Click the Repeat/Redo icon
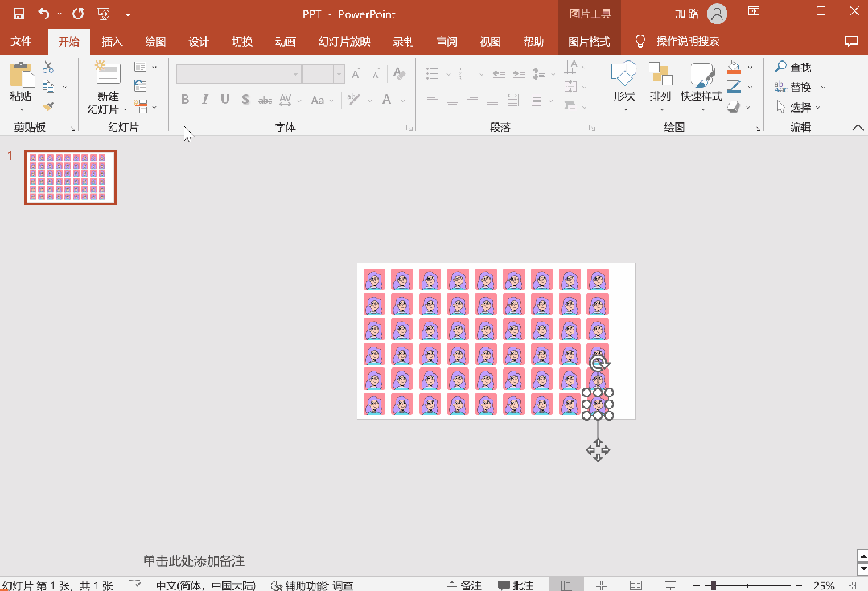This screenshot has height=591, width=868. pyautogui.click(x=78, y=14)
